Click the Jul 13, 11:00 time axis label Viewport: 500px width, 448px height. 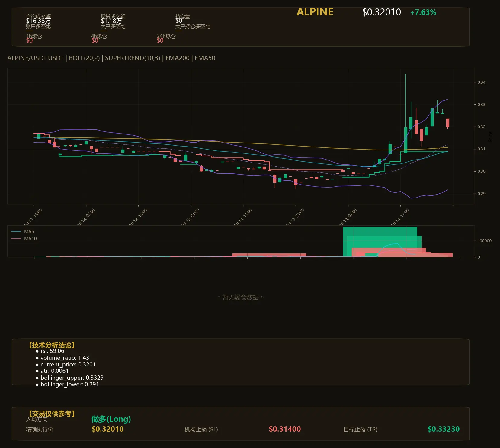(x=243, y=217)
